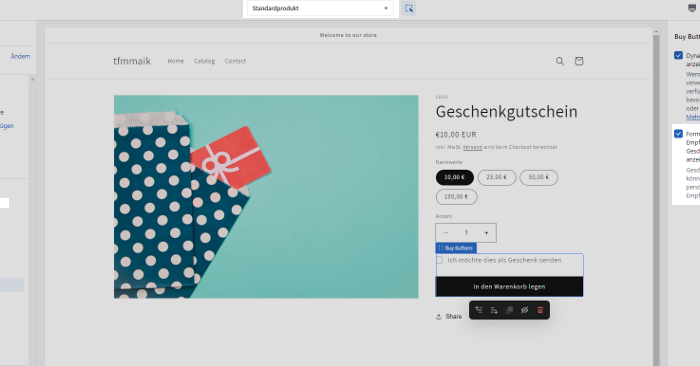Click the preview scrollbar up arrow

tap(656, 31)
